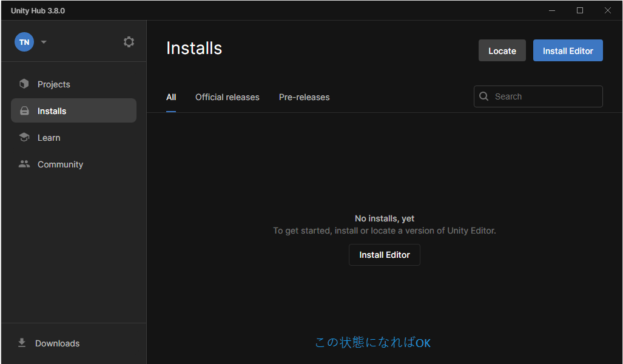Click the Installs page heading

[194, 48]
